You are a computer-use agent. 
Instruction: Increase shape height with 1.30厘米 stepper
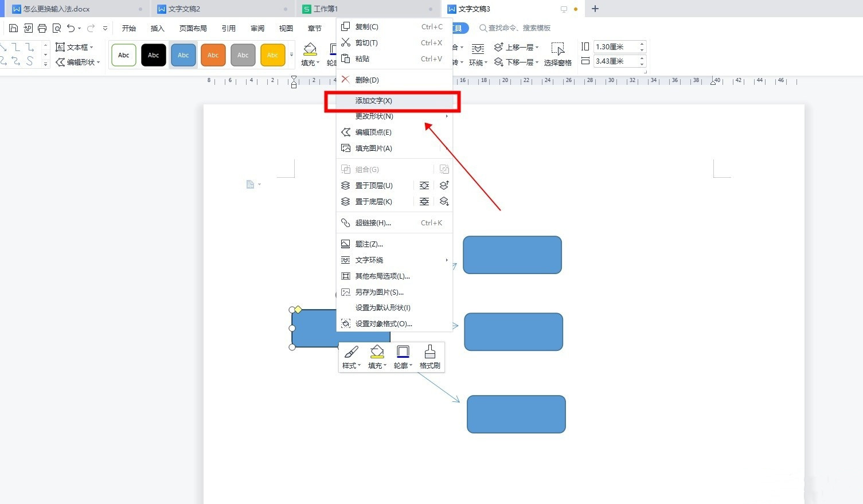tap(642, 43)
